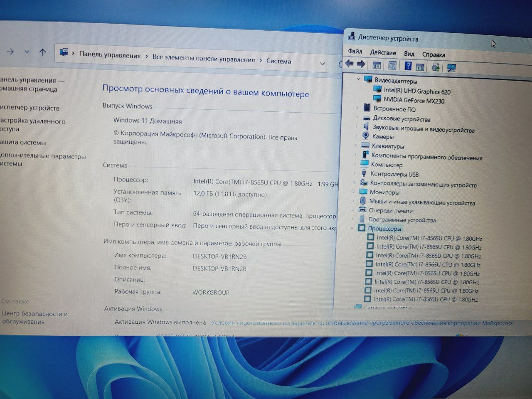Click the Back arrow in Device Manager toolbar
The height and width of the screenshot is (399, 532).
click(x=349, y=64)
